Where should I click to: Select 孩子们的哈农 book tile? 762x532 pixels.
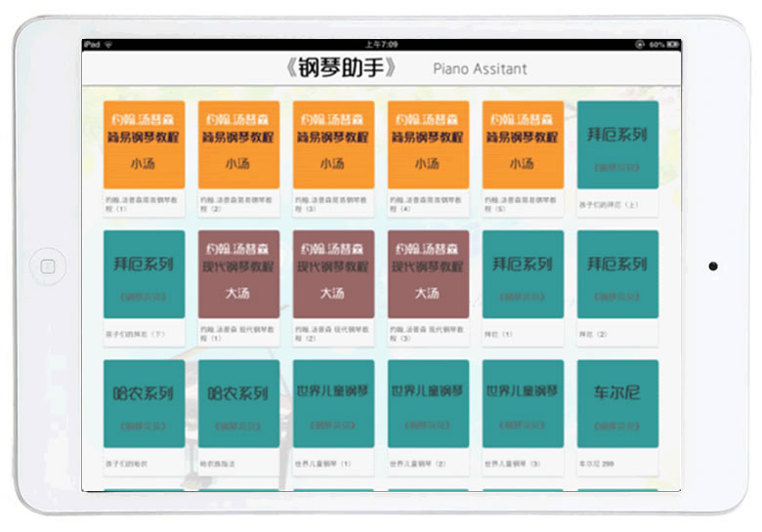[144, 403]
